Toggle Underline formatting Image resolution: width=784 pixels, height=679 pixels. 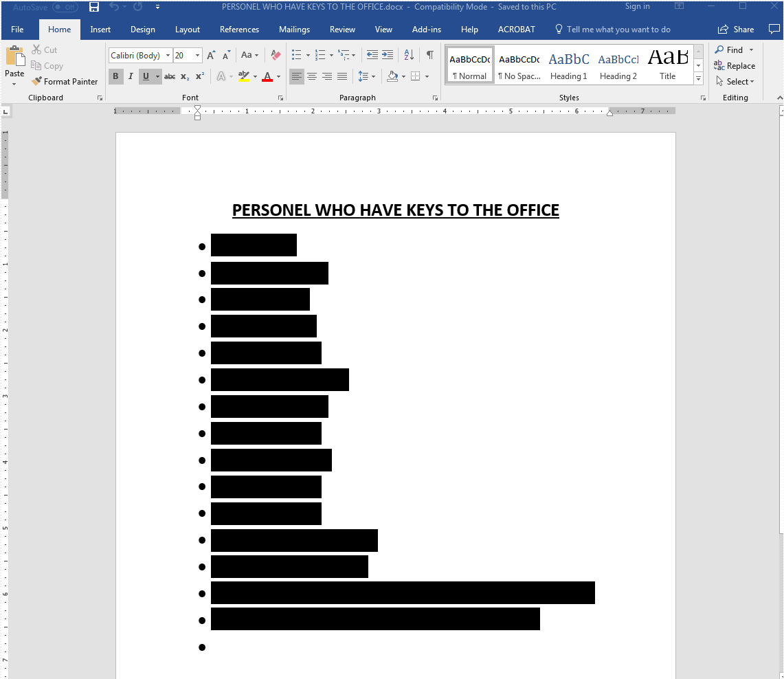[x=146, y=76]
